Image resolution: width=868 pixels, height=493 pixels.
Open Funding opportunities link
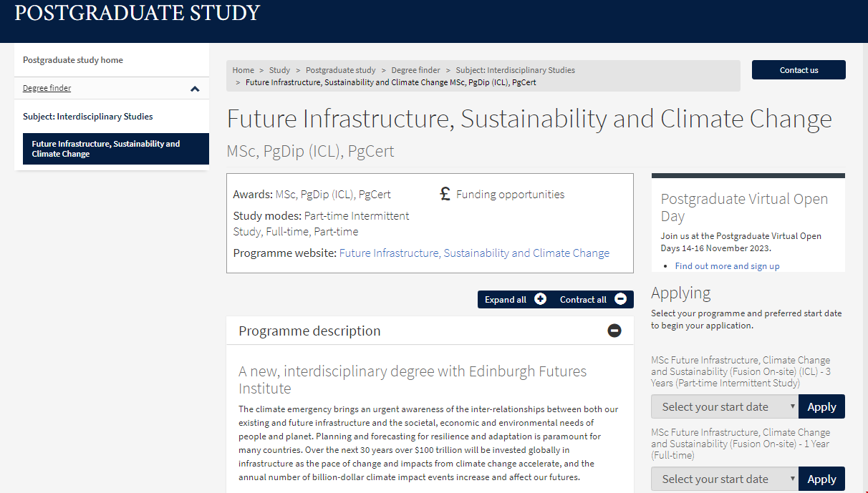point(510,194)
